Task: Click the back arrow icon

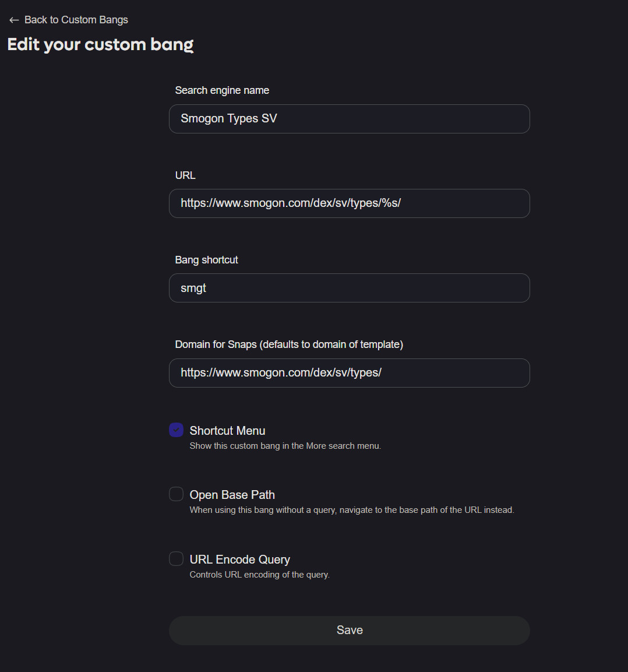Action: [x=14, y=20]
